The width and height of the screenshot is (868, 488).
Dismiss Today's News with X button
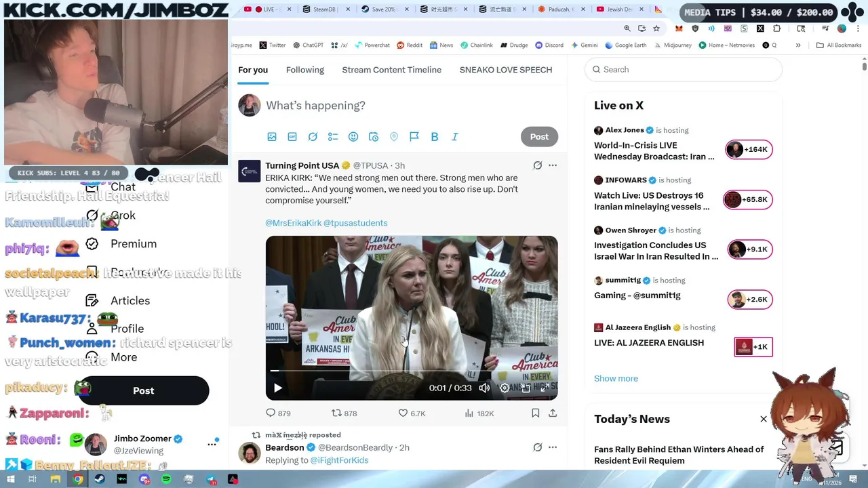pyautogui.click(x=764, y=419)
